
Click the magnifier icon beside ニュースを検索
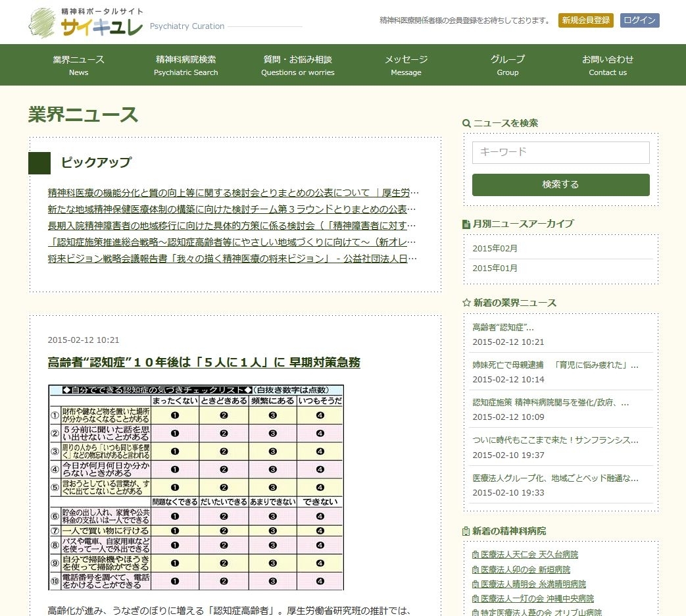click(x=467, y=124)
